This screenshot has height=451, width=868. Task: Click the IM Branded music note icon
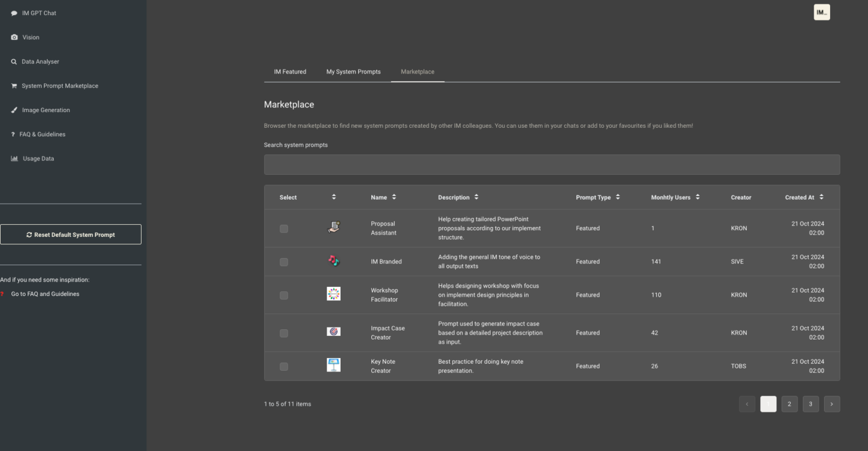333,260
